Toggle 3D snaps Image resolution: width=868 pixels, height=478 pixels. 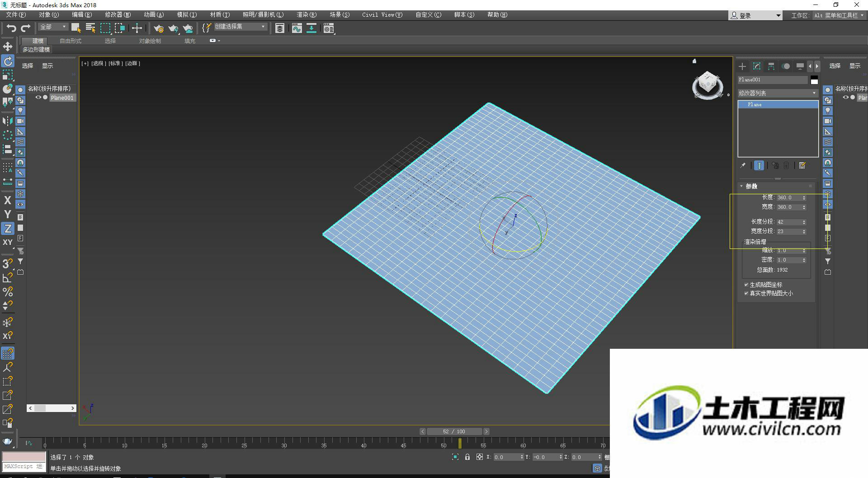point(8,263)
